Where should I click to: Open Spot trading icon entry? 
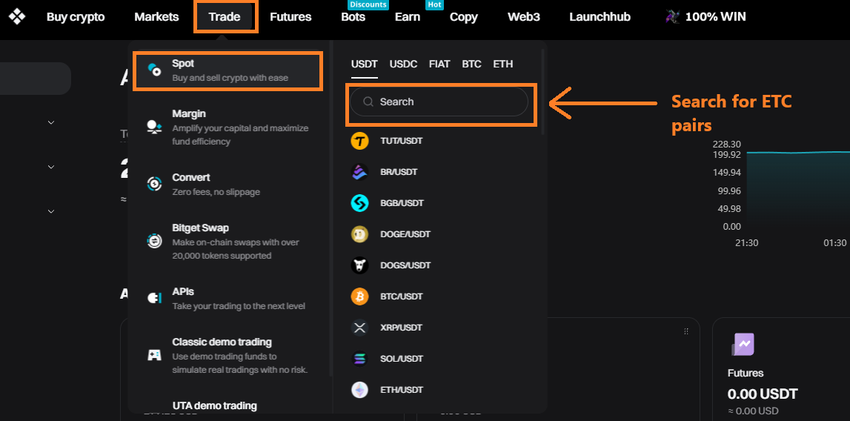154,70
